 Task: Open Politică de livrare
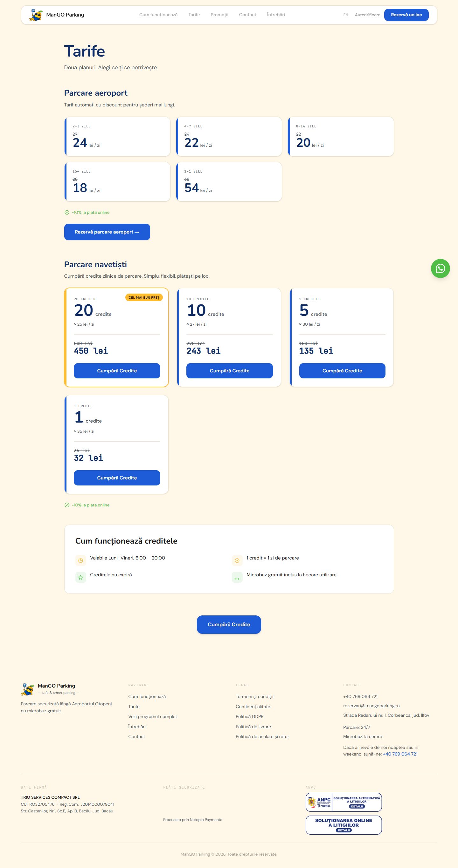253,727
